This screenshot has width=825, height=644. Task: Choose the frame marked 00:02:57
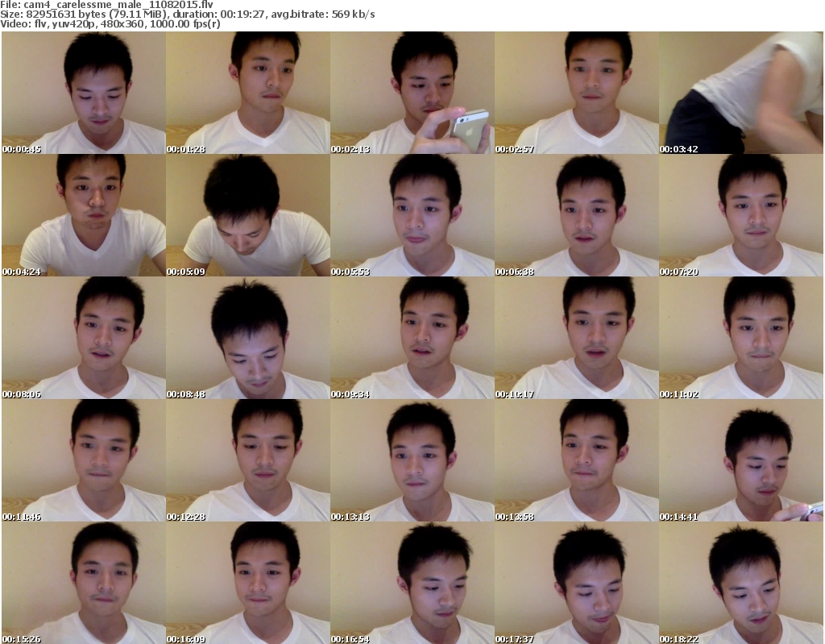pos(577,93)
